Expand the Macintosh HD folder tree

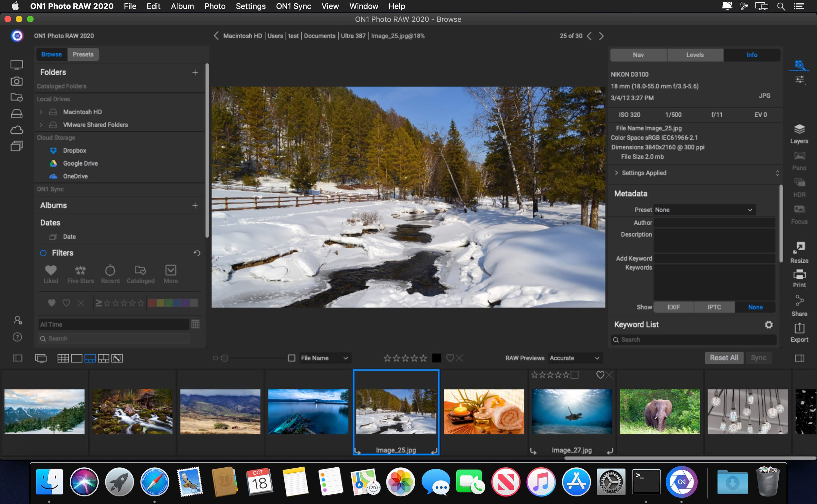point(41,112)
